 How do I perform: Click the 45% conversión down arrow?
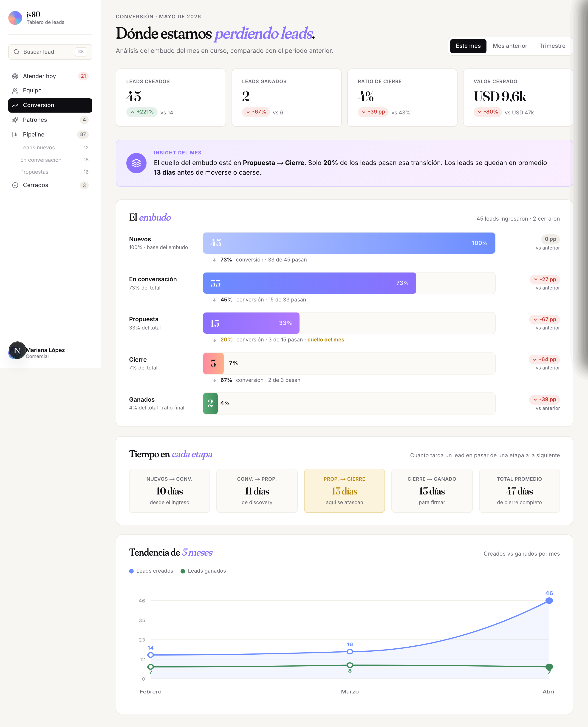click(214, 300)
